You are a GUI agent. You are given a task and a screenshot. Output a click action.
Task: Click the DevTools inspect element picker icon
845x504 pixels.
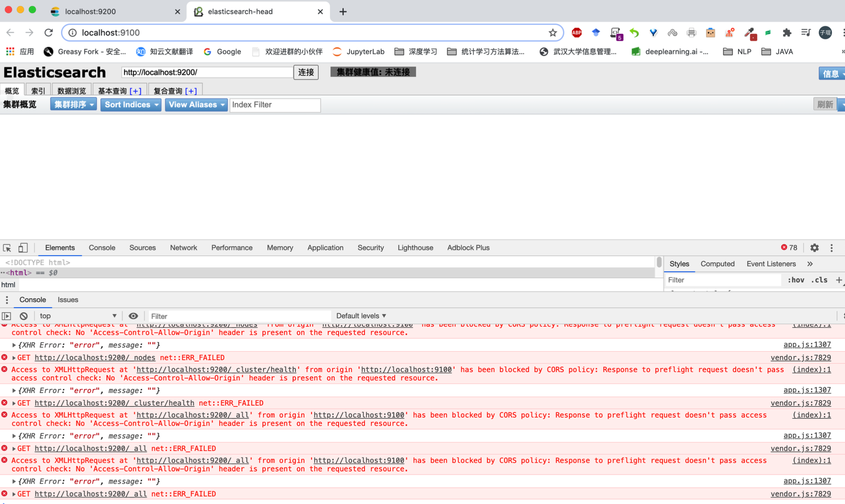coord(7,248)
